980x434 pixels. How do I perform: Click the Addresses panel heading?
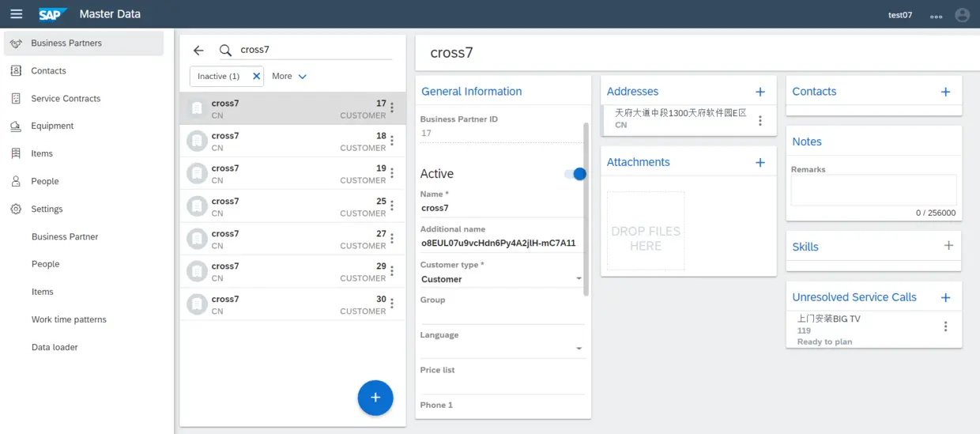tap(632, 92)
